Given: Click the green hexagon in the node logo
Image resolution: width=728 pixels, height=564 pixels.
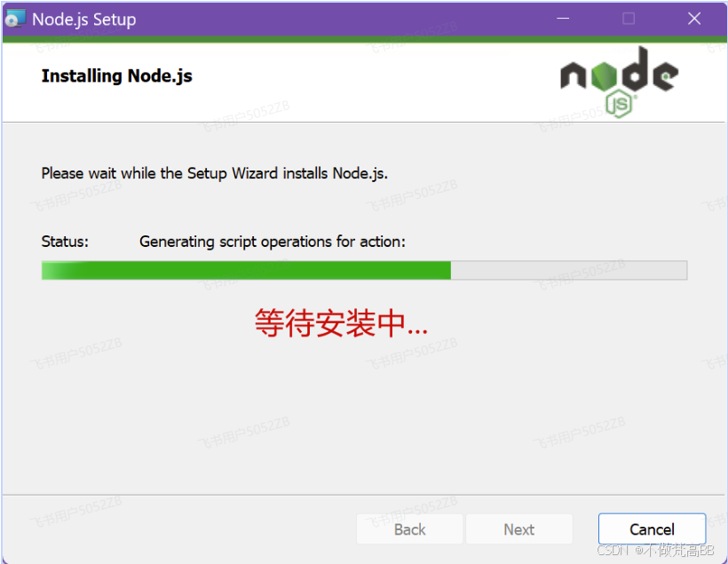Looking at the screenshot, I should coord(604,75).
